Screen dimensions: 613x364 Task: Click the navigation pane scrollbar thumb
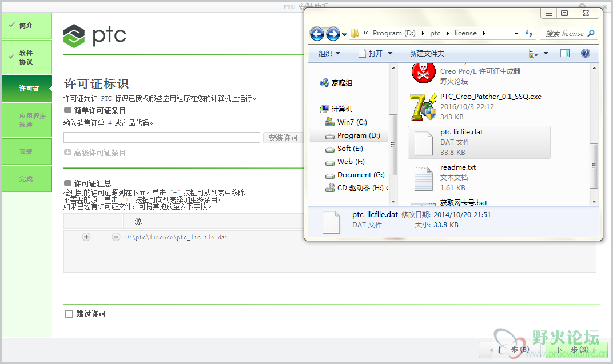393,145
